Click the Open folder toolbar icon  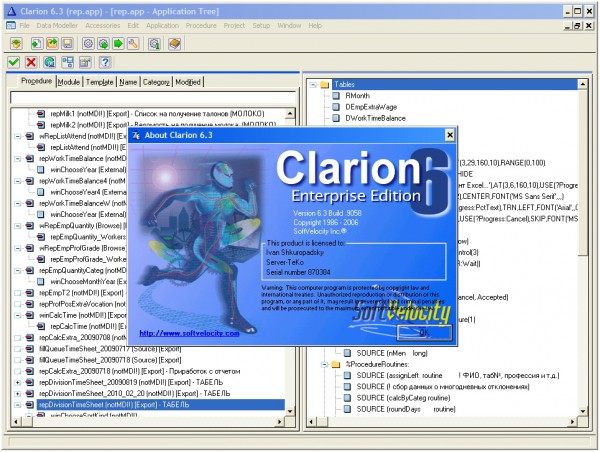point(52,44)
